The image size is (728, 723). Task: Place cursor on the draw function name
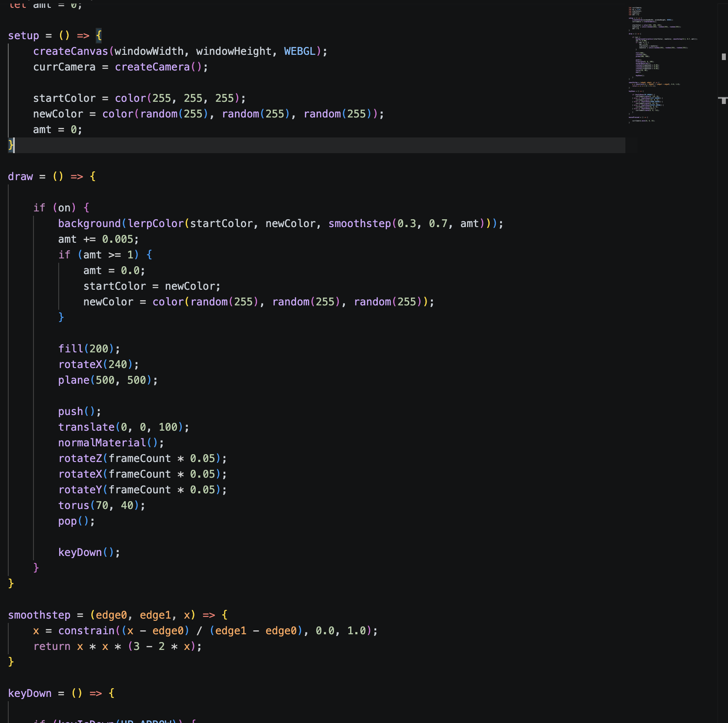click(x=20, y=176)
